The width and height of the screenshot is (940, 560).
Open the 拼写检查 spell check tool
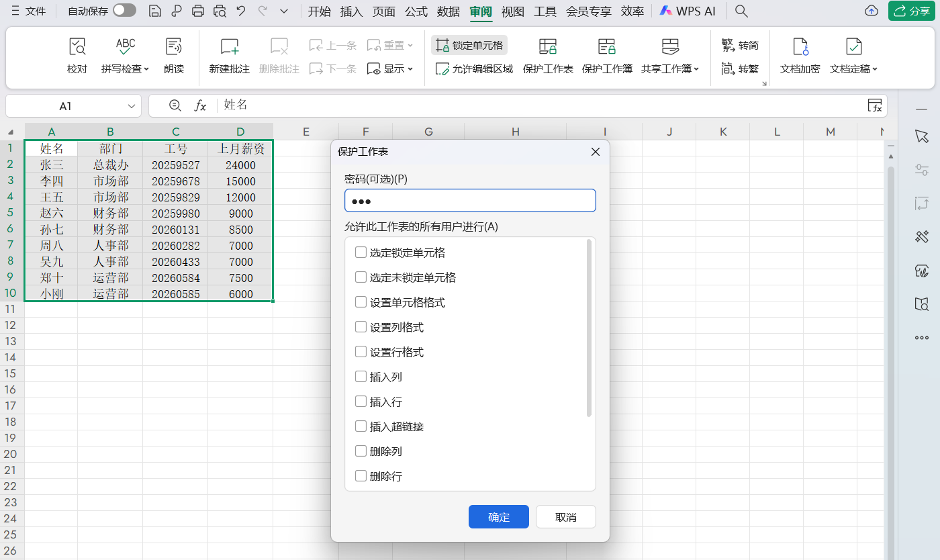(x=125, y=55)
